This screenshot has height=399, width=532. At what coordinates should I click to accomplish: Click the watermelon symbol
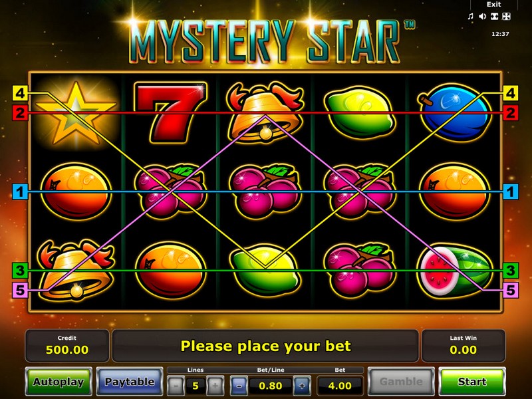coord(455,271)
